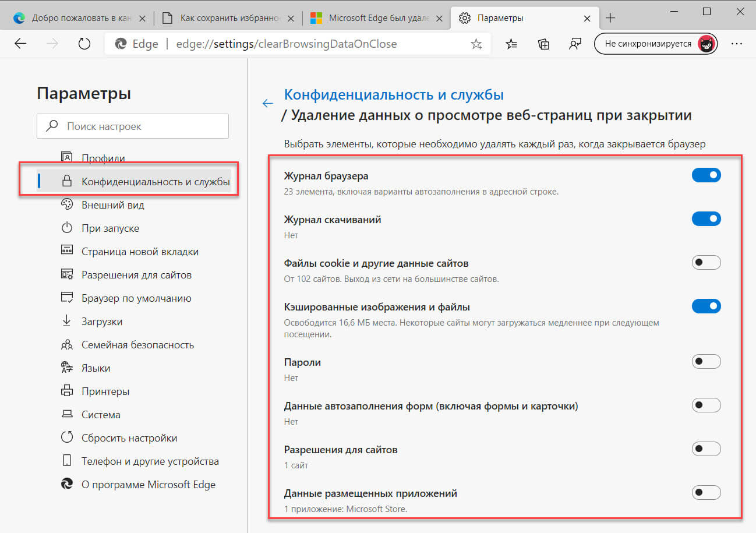
Task: Click the printer icon for Принтеры
Action: click(x=67, y=391)
